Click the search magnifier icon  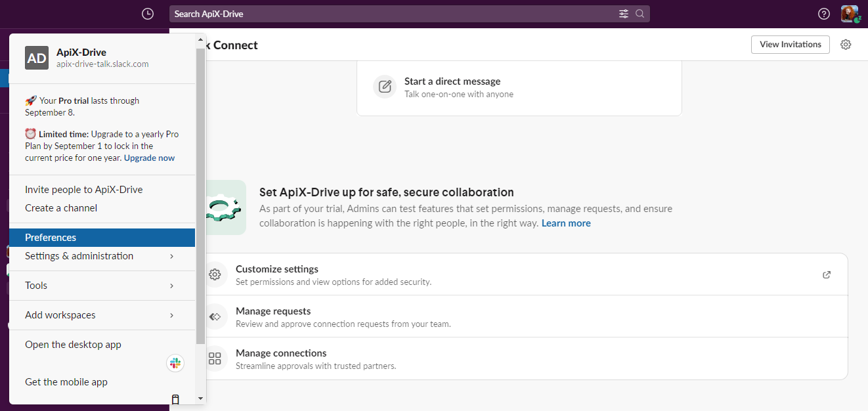pos(640,14)
